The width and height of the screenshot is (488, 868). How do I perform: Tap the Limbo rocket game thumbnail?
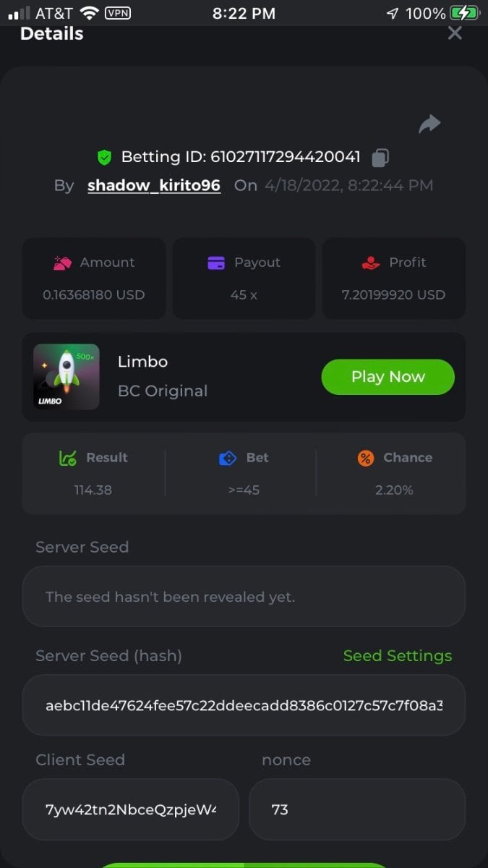(67, 377)
